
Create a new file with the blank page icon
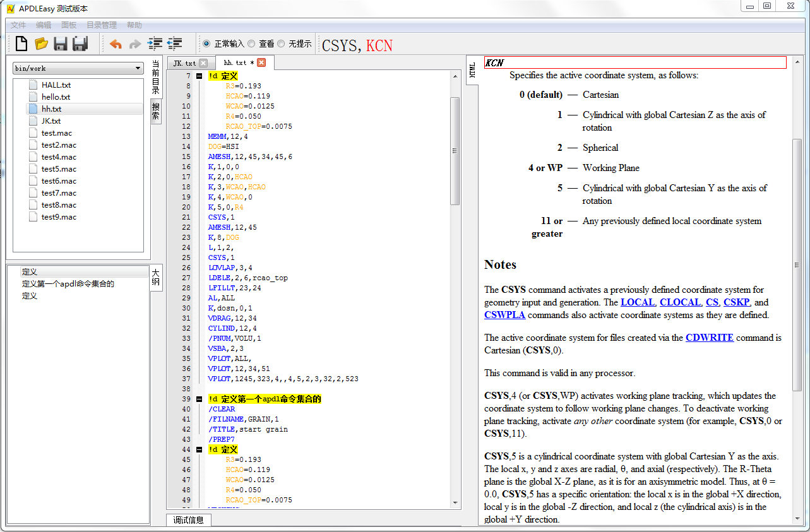click(x=21, y=44)
